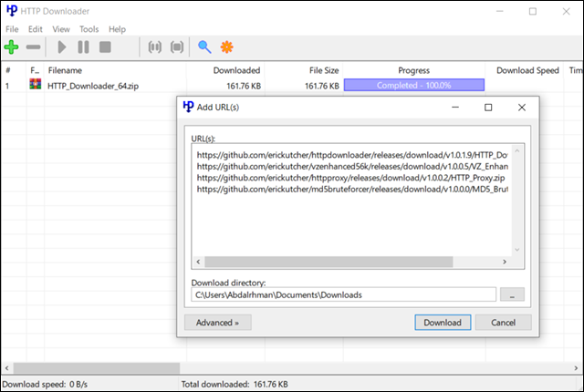Viewport: 584px width, 392px height.
Task: Click the httpdownloader URL line
Action: 352,155
